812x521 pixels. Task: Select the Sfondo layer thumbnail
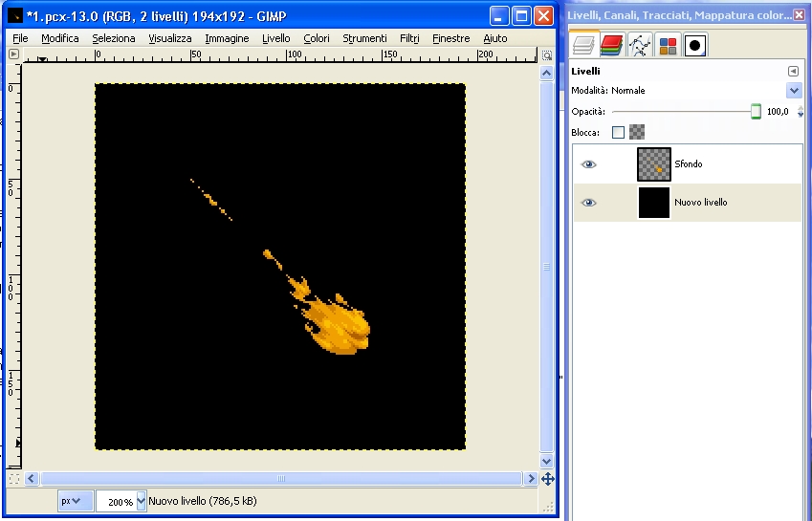(653, 164)
